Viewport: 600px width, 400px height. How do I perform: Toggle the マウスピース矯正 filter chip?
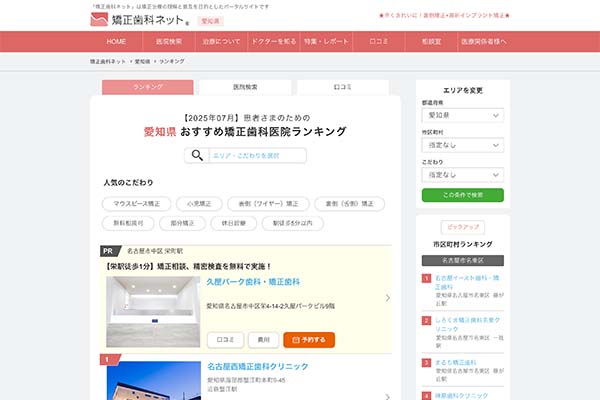(x=140, y=203)
